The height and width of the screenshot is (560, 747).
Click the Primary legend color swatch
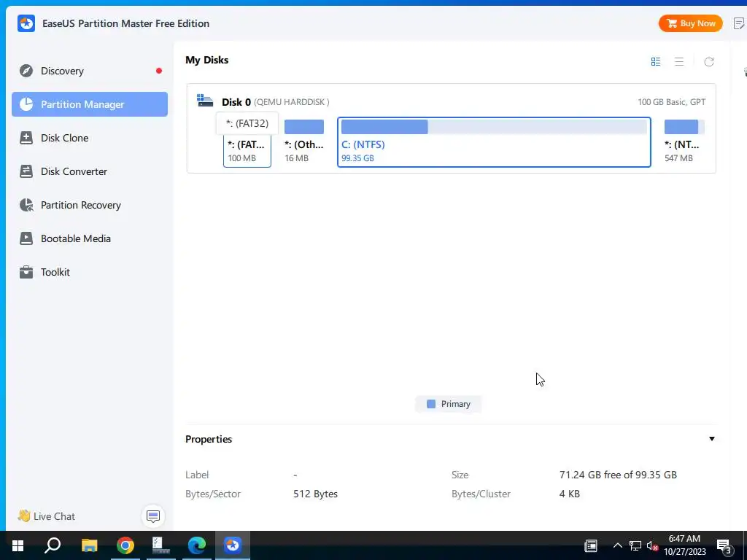pyautogui.click(x=431, y=404)
